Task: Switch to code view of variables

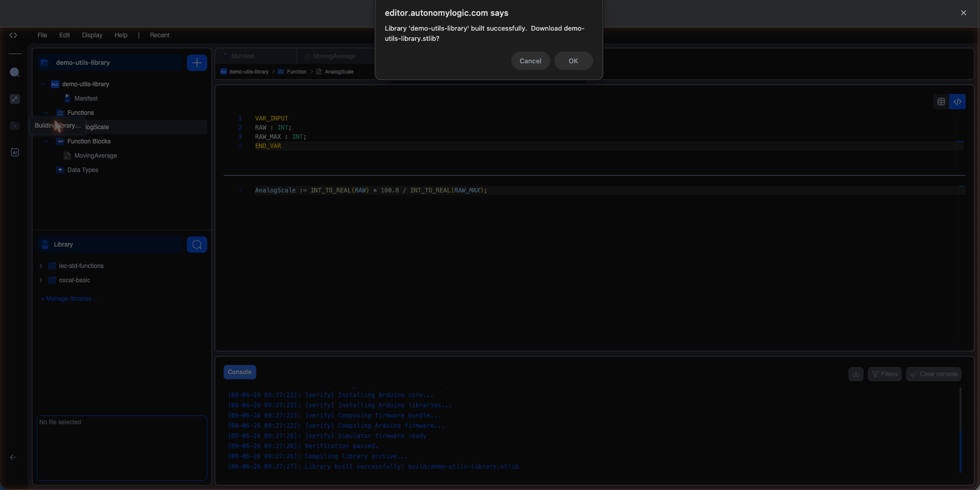Action: (x=958, y=102)
